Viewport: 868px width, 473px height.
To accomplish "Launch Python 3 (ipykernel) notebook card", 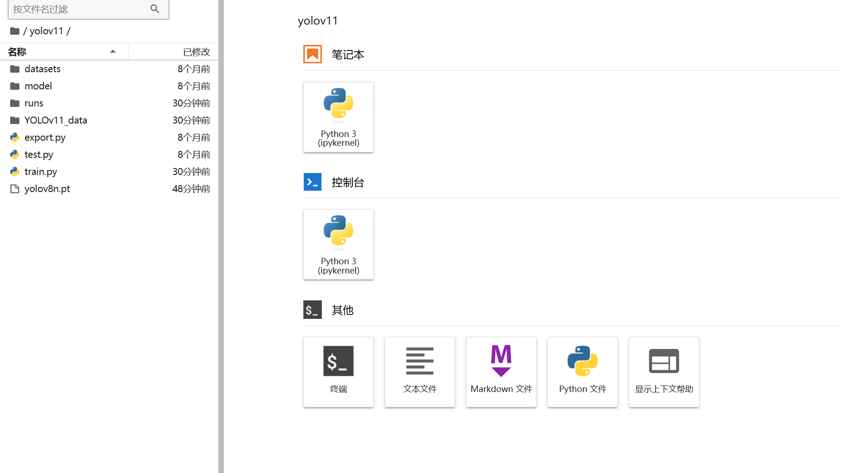I will tap(339, 117).
